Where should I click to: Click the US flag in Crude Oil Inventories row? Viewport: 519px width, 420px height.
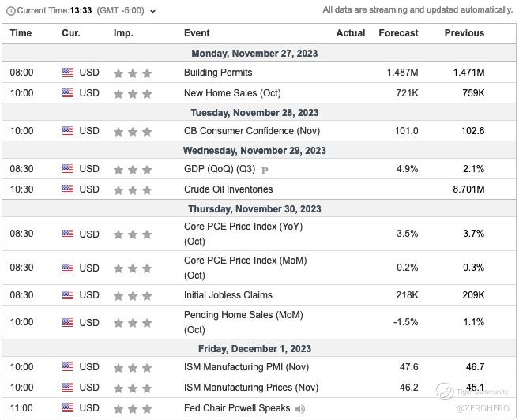click(x=68, y=189)
